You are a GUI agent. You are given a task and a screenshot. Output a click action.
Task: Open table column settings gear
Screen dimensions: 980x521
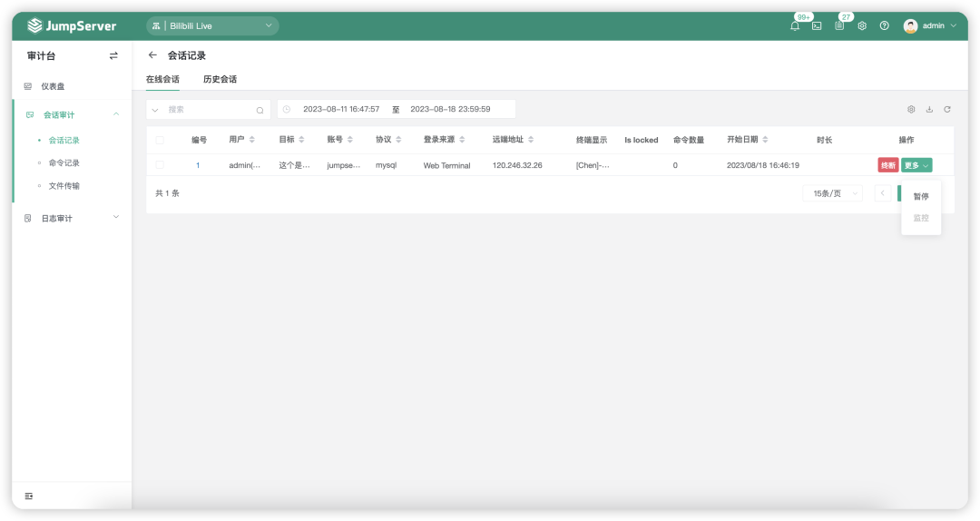tap(911, 109)
